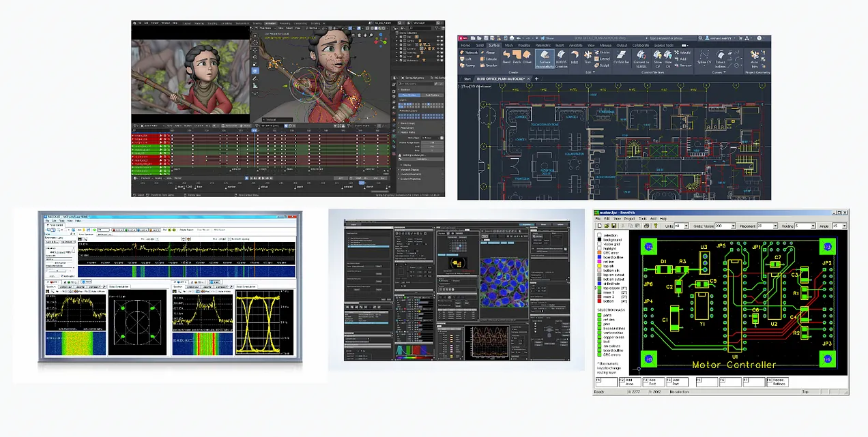This screenshot has height=437, width=868.
Task: Toggle the vertices/vias selection mask
Action: [598, 332]
